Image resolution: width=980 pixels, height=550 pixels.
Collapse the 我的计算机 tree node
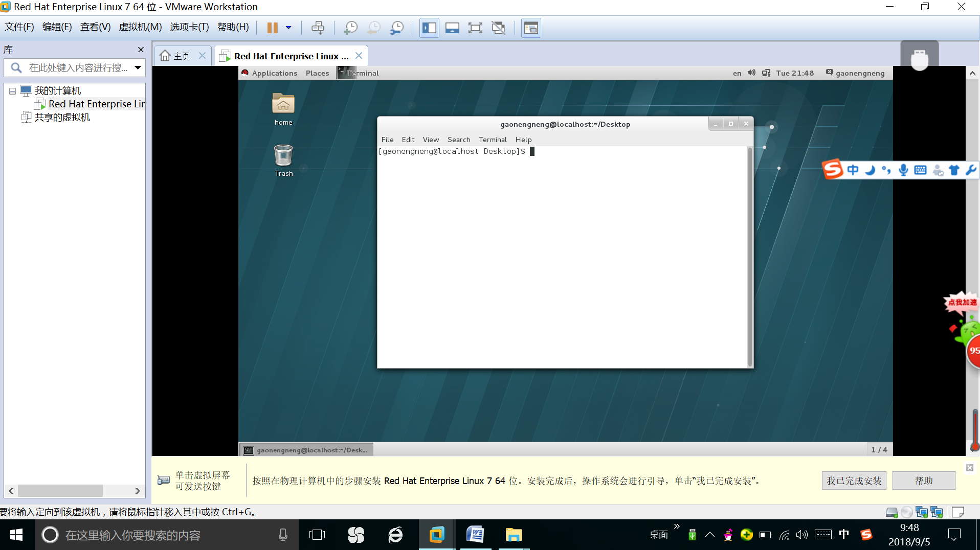[12, 91]
